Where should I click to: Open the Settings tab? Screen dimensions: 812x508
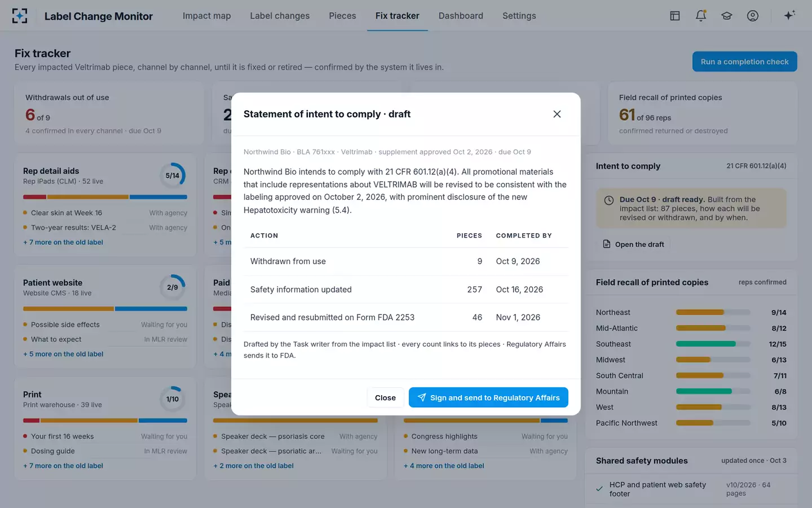519,16
